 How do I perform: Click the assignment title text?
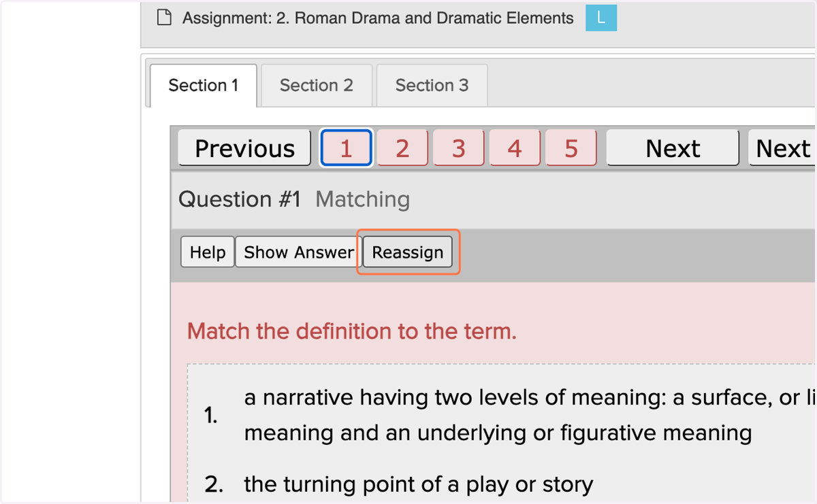(378, 18)
